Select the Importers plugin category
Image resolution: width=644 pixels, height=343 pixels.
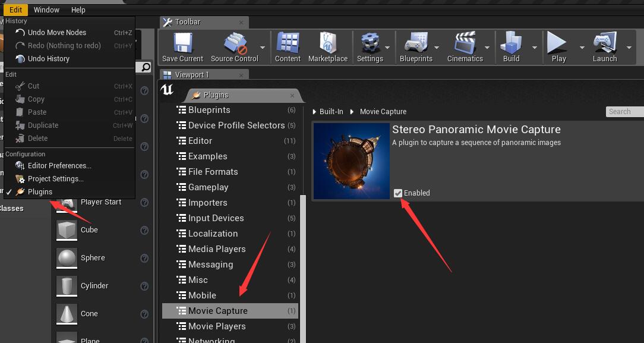pos(230,203)
